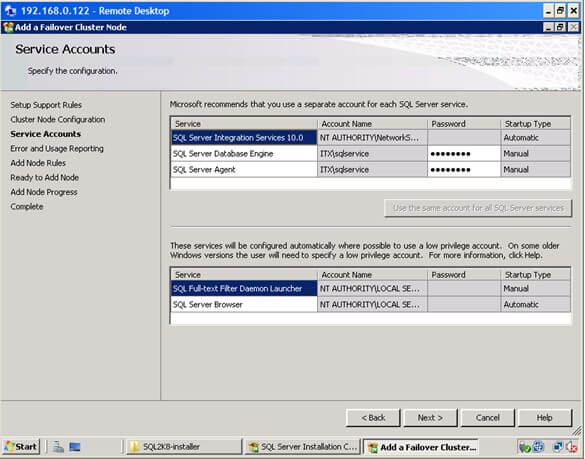Image resolution: width=585 pixels, height=459 pixels.
Task: Click window resize grip at bottom-right corner
Action: 577,431
